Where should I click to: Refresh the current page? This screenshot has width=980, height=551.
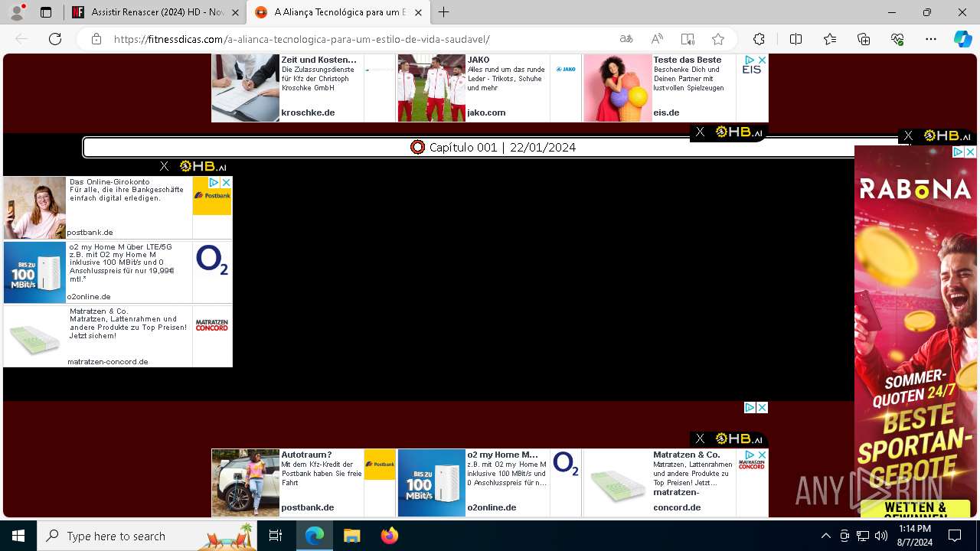tap(55, 39)
